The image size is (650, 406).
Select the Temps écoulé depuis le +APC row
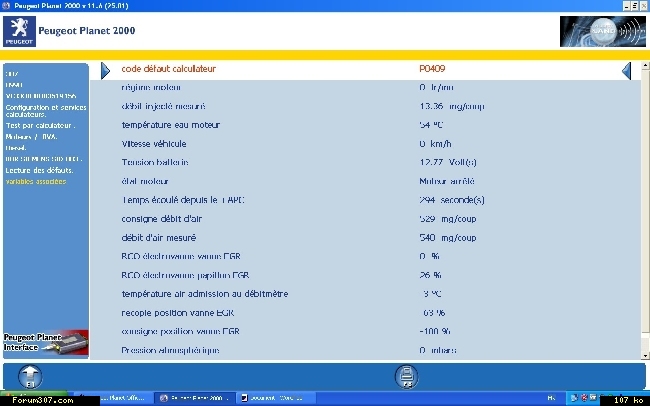[365, 200]
